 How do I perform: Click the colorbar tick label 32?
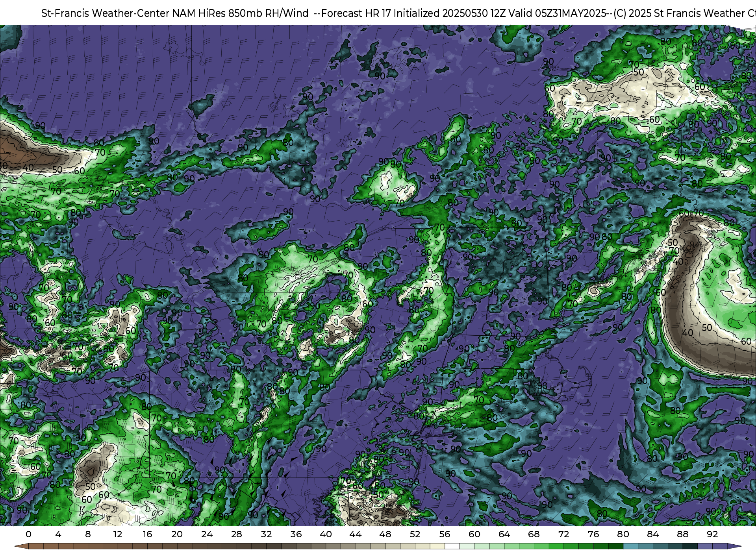pos(266,534)
